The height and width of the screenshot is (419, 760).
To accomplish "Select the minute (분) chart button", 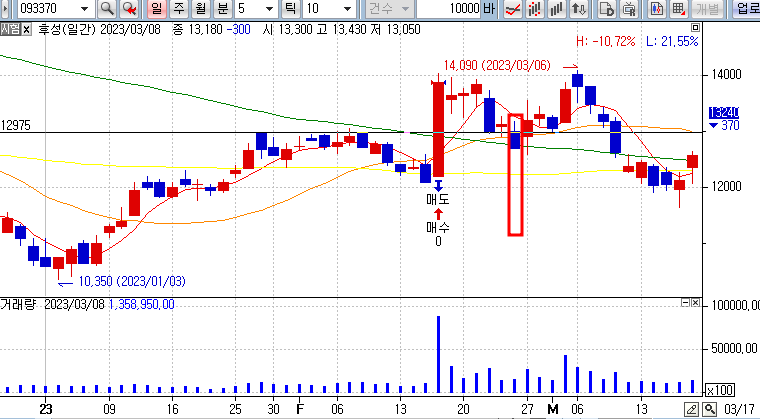I will [222, 9].
